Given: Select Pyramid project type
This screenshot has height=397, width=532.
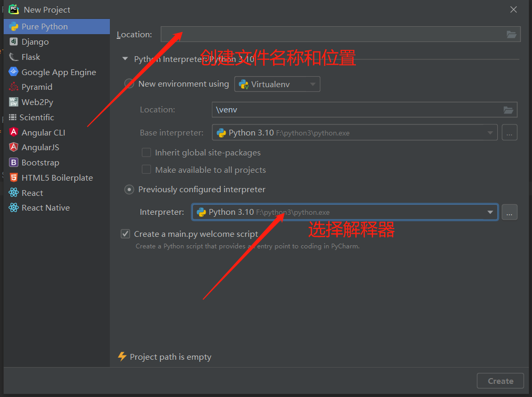Looking at the screenshot, I should click(57, 87).
